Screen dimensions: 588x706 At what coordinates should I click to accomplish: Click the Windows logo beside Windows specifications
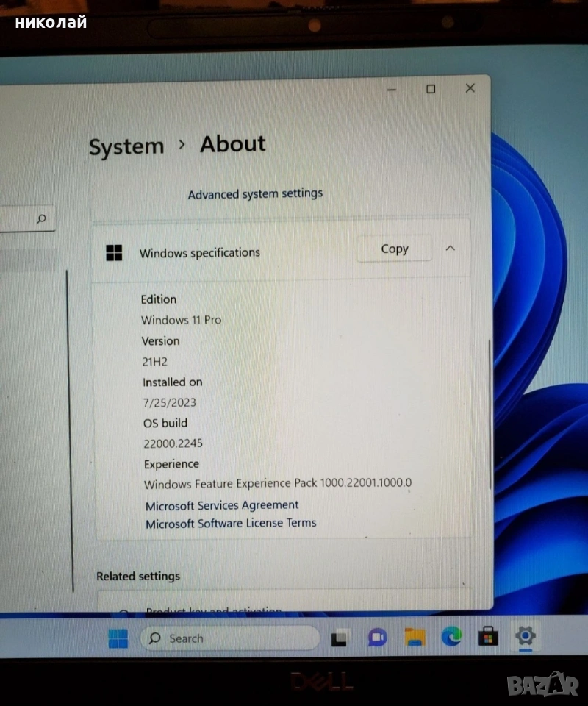(x=114, y=253)
